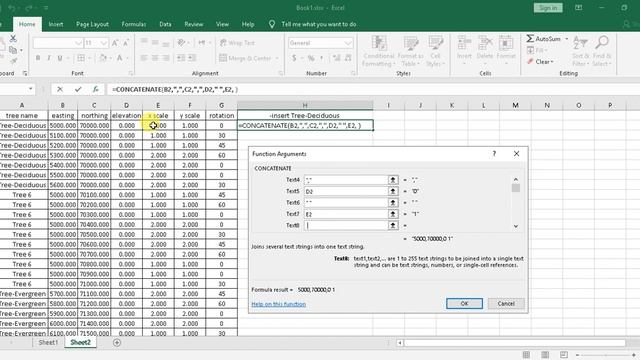Click the AutoSum sigma icon
Image resolution: width=640 pixels, height=360 pixels.
[x=530, y=39]
